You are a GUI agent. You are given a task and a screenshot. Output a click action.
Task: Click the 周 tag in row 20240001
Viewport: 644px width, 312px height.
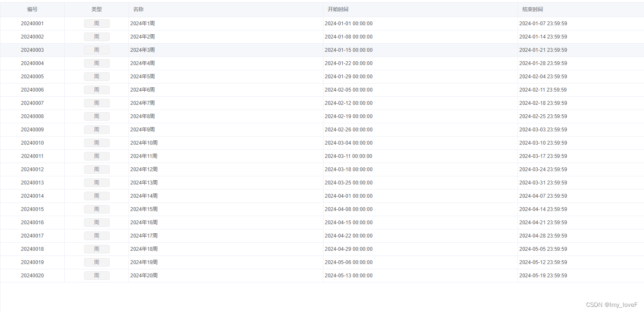pos(96,24)
